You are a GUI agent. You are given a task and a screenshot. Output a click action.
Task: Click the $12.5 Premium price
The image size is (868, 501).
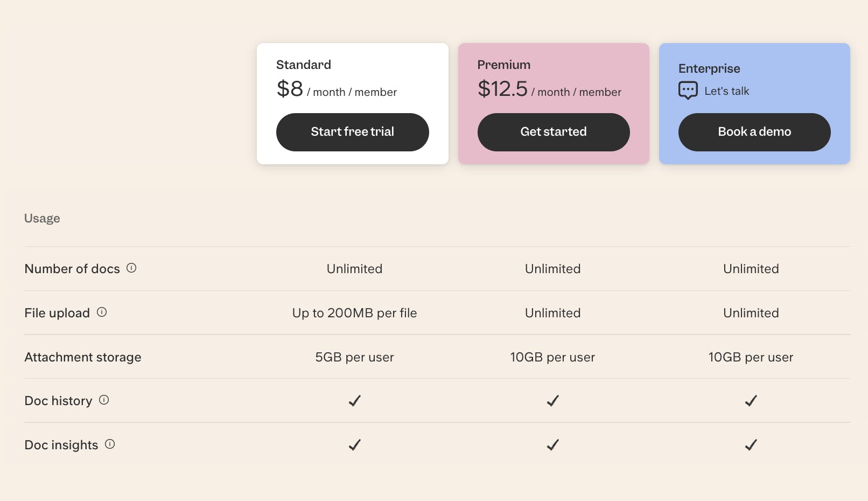pos(502,89)
